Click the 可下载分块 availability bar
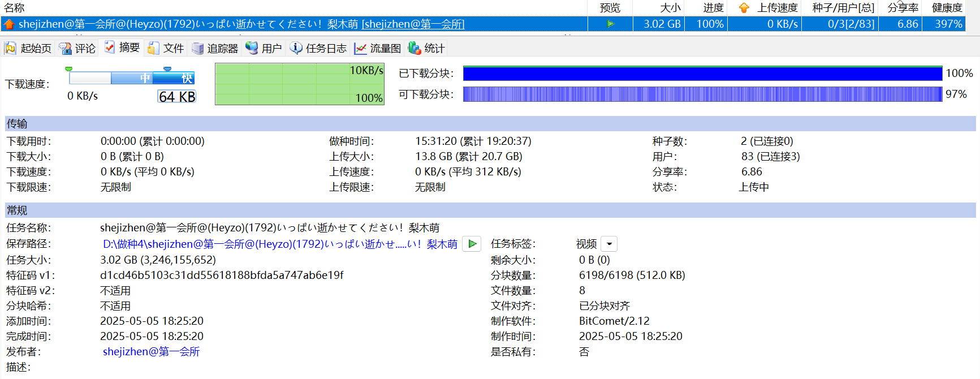 click(x=702, y=94)
